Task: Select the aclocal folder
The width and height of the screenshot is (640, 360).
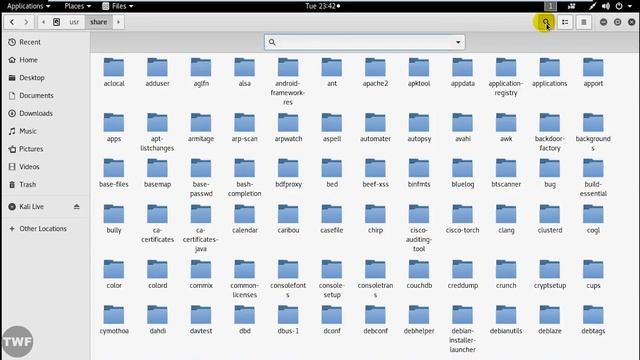Action: tap(114, 72)
